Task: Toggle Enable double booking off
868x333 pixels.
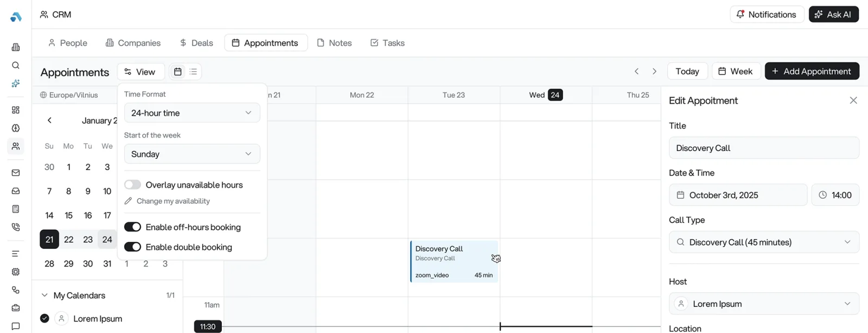Action: 132,247
